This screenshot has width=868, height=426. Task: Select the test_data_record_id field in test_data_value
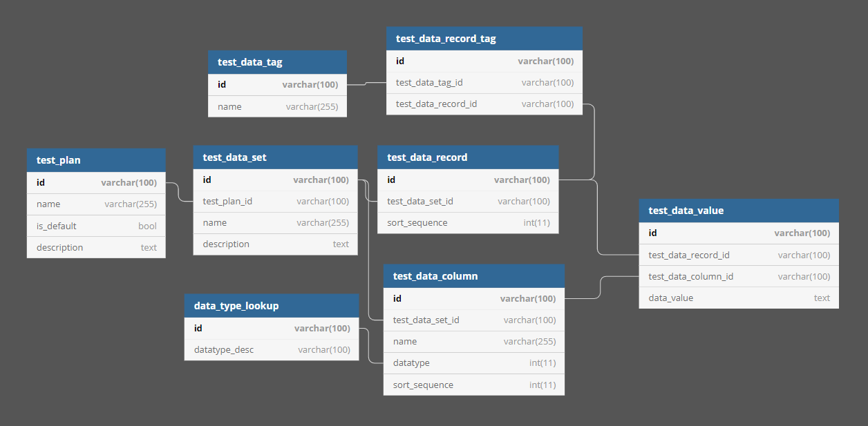(738, 254)
